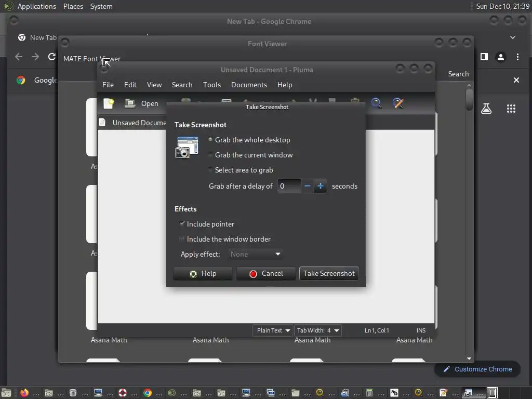
Task: Click the Help button in screenshot dialog
Action: point(203,273)
